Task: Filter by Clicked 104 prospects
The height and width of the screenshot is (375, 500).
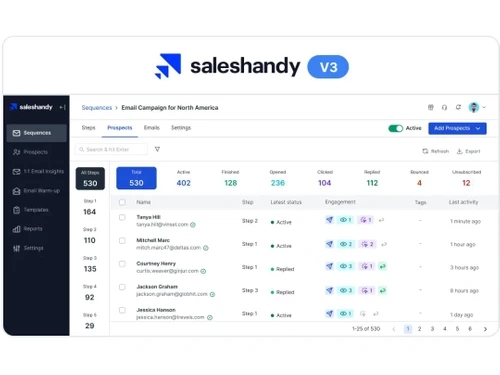Action: [x=325, y=178]
